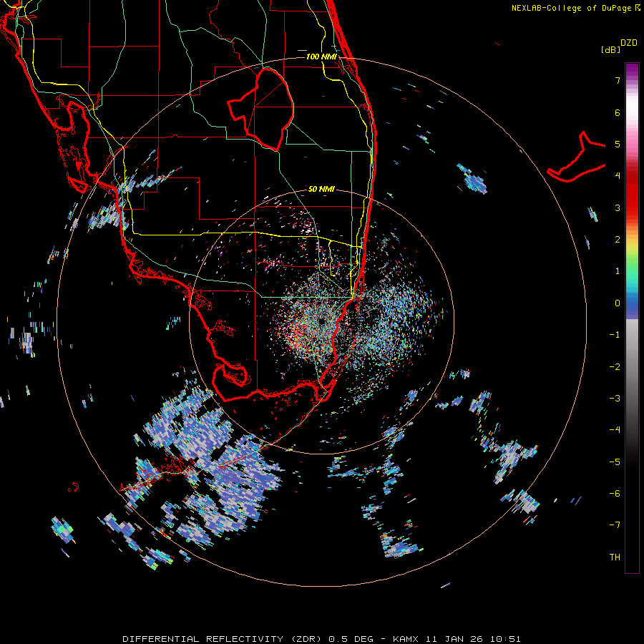
Task: Click the 4 value on the color scale
Action: [x=618, y=176]
